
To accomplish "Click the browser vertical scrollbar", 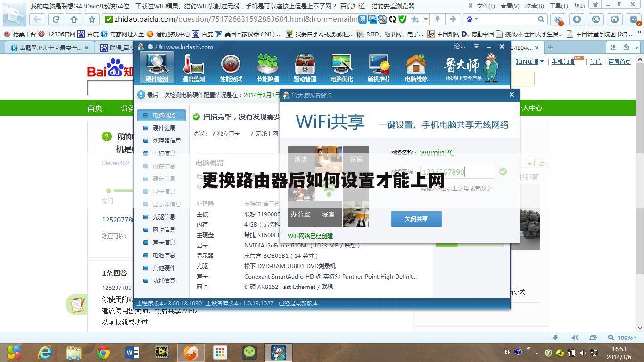I will click(640, 192).
